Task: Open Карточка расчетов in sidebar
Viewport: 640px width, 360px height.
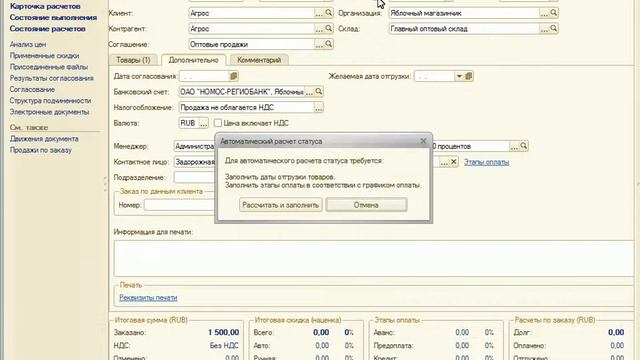Action: pyautogui.click(x=45, y=6)
